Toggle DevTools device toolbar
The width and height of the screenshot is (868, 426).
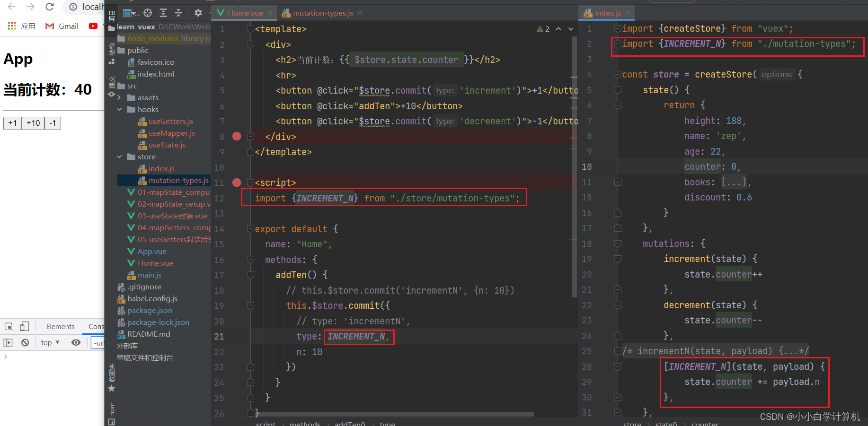point(25,326)
